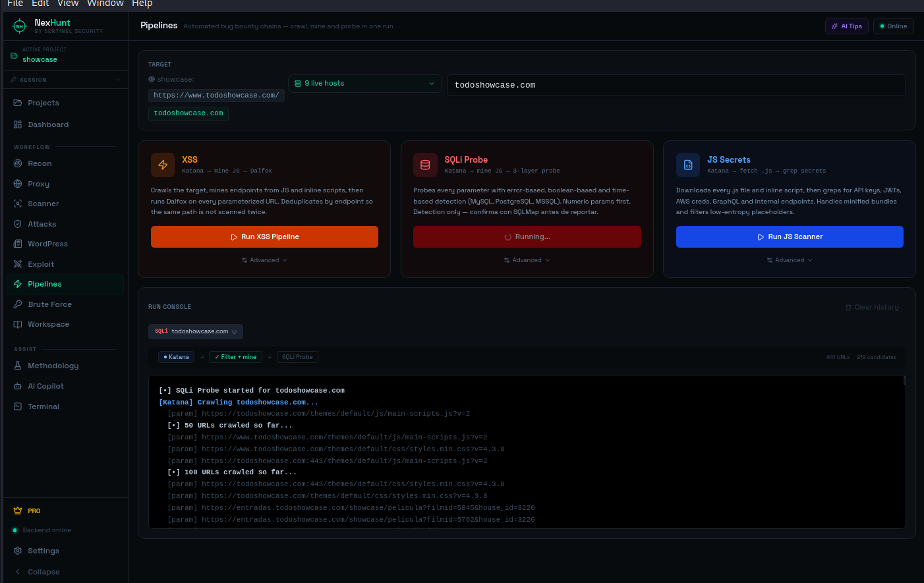Click the Terminal icon in sidebar
This screenshot has width=924, height=583.
[18, 406]
